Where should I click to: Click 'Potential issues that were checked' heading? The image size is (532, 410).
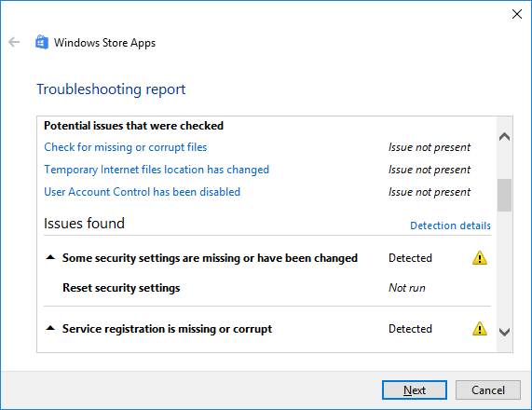click(x=133, y=126)
